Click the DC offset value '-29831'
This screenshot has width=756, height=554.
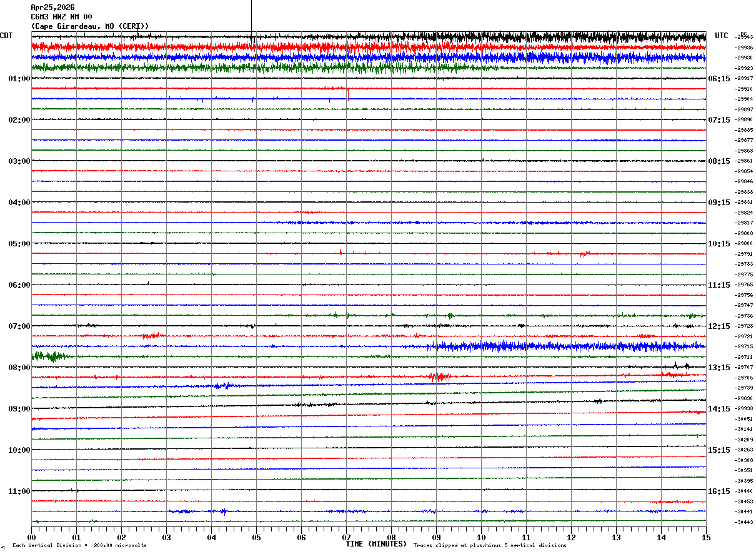click(x=744, y=203)
